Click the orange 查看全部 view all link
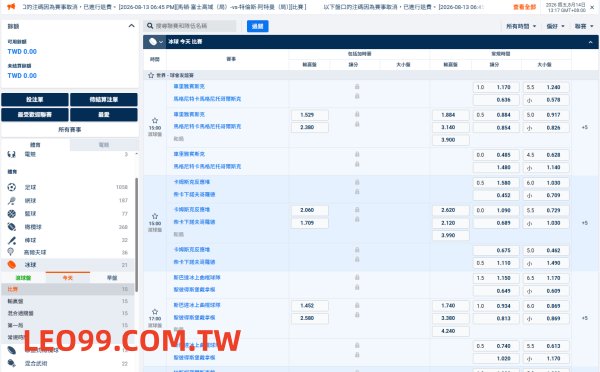Viewport: 600px width, 372px height. 524,7
